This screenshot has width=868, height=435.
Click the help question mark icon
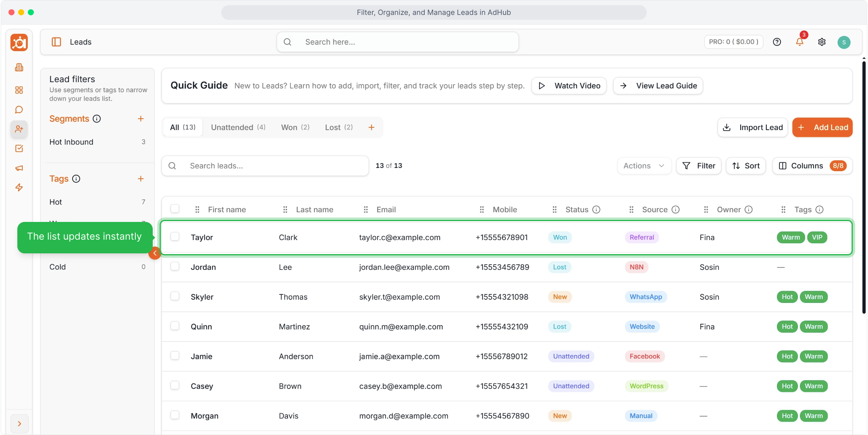tap(777, 42)
